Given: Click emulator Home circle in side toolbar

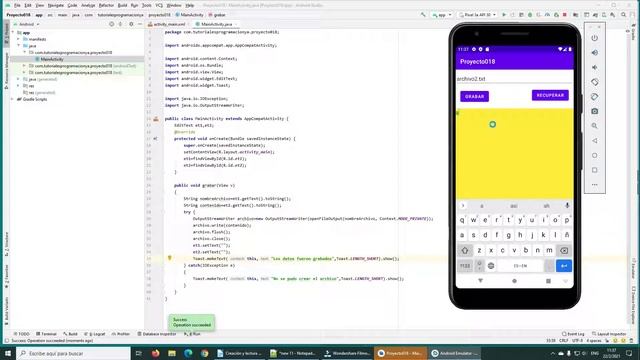Looking at the screenshot, I should coord(595,155).
